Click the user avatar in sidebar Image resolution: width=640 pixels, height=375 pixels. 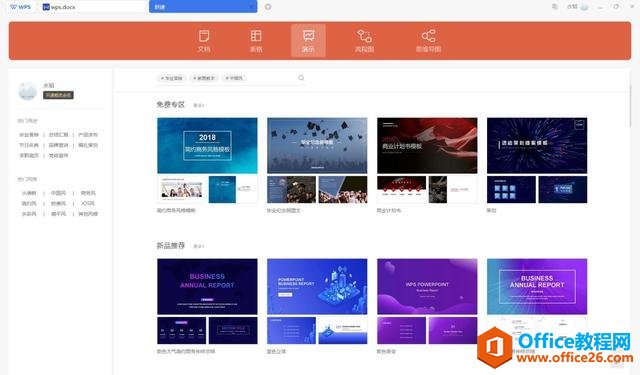click(x=28, y=91)
